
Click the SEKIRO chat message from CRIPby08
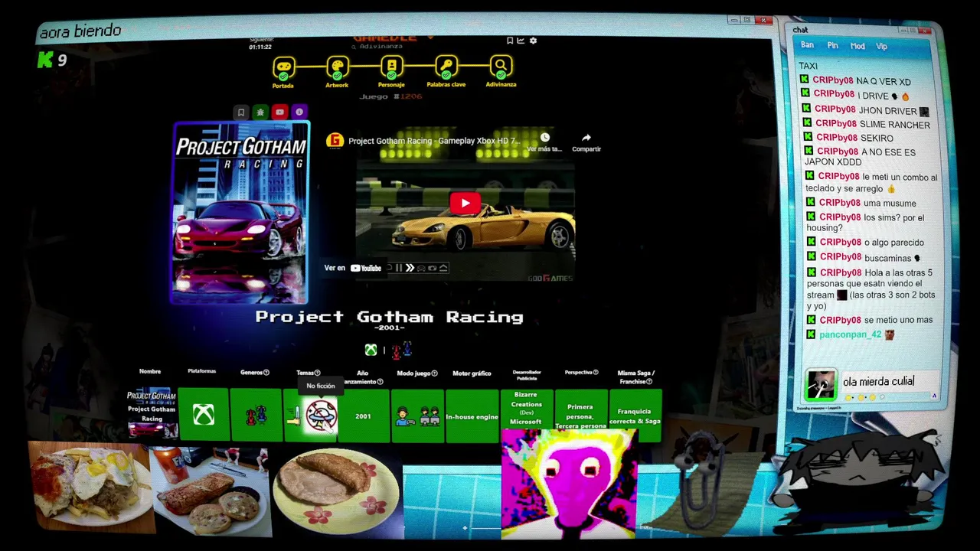point(848,138)
